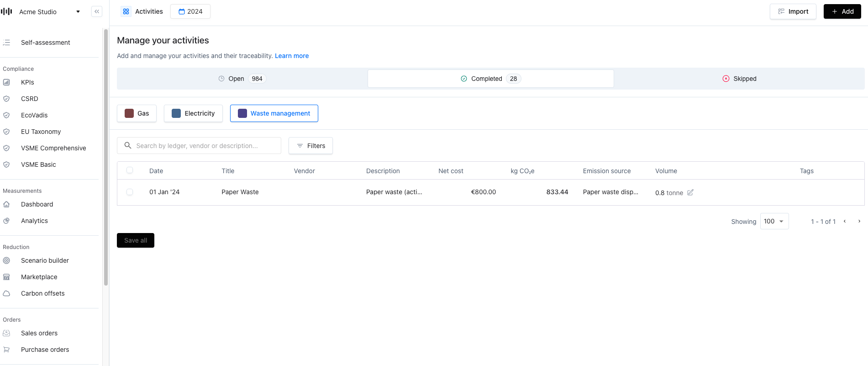Switch to the Open tab
Viewport: 868px width, 366px height.
coord(242,79)
